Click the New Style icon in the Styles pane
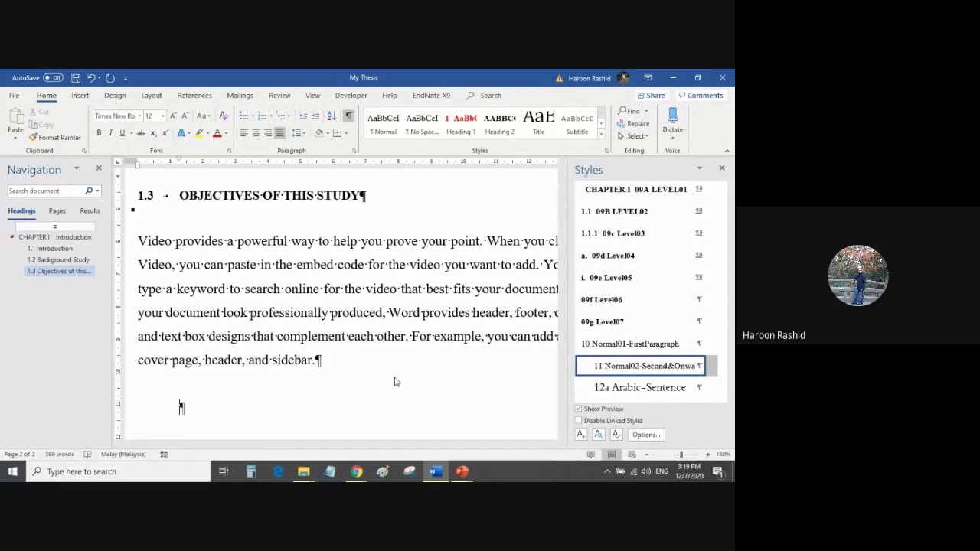Image resolution: width=980 pixels, height=551 pixels. click(580, 435)
